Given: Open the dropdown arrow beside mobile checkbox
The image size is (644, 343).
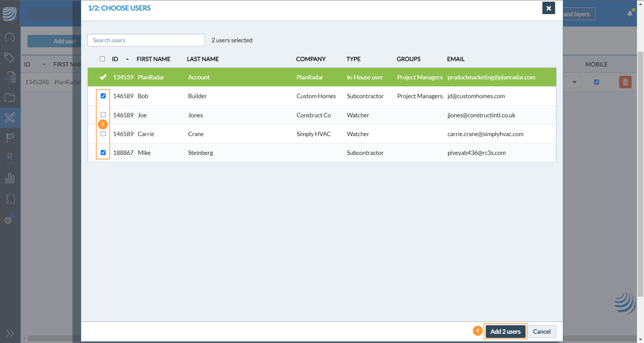Looking at the screenshot, I should click(575, 82).
